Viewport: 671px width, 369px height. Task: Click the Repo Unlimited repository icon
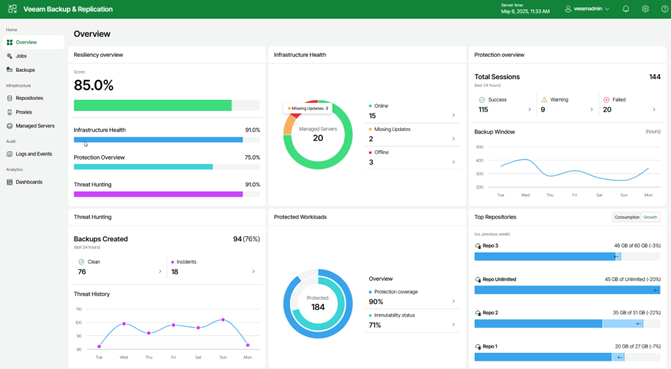pos(478,280)
